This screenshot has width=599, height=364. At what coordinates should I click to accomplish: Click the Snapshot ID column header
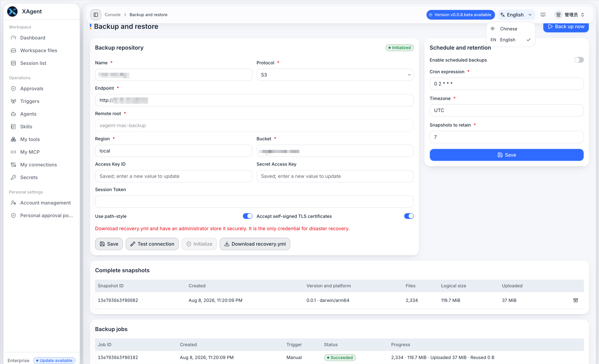111,286
